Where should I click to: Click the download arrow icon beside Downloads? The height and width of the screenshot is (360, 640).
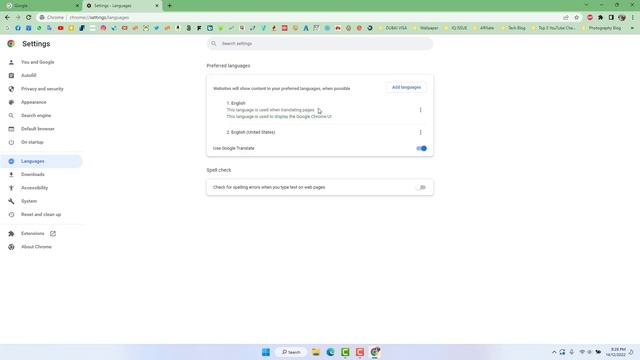coord(11,174)
